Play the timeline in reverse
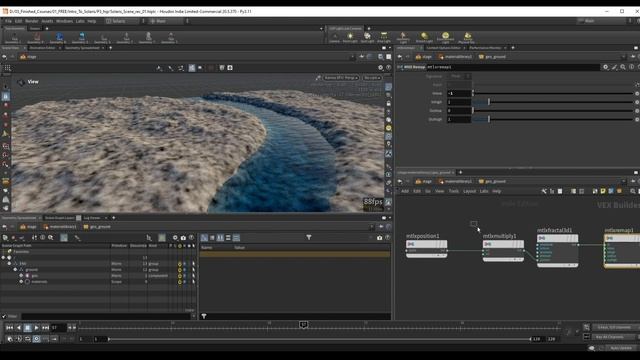Viewport: 640px width, 360px height. (18, 328)
